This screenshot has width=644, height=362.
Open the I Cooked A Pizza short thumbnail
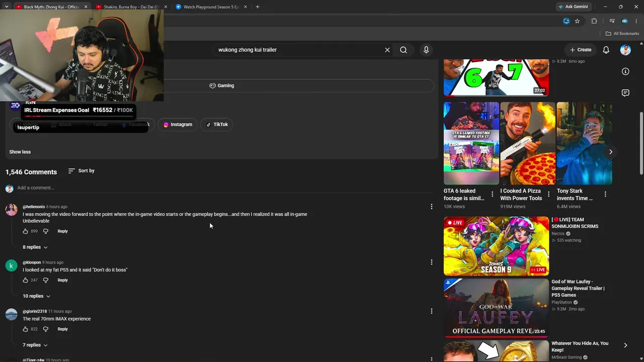(x=528, y=143)
